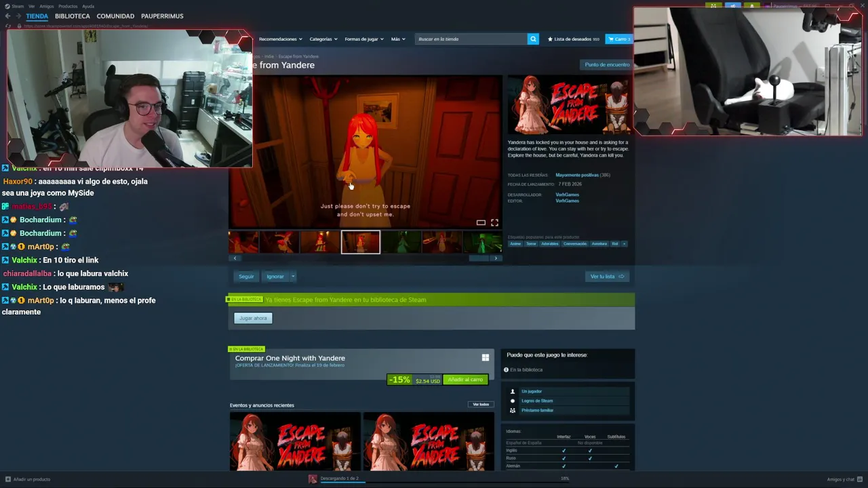The height and width of the screenshot is (488, 868).
Task: Select the Conversación tag
Action: coord(575,243)
